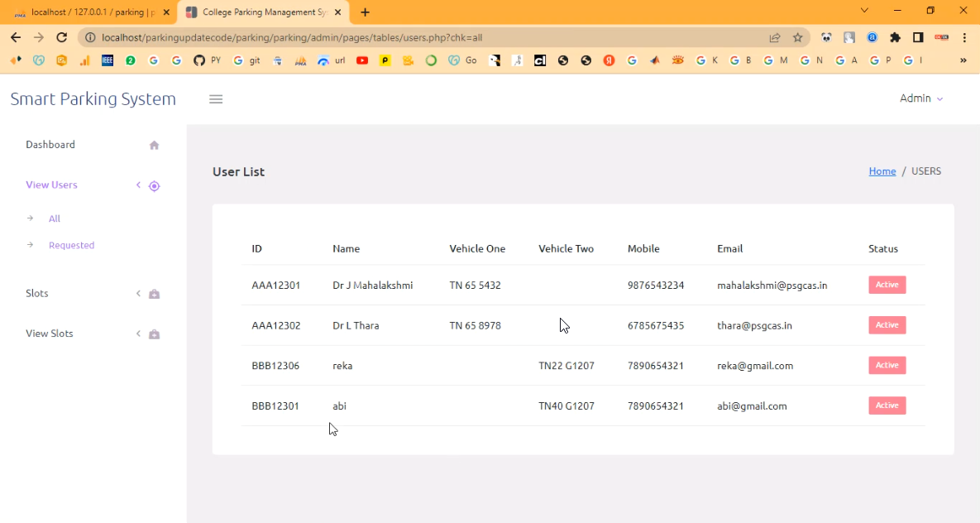This screenshot has height=523, width=980.
Task: Expand the Slots menu chevron
Action: pos(138,294)
